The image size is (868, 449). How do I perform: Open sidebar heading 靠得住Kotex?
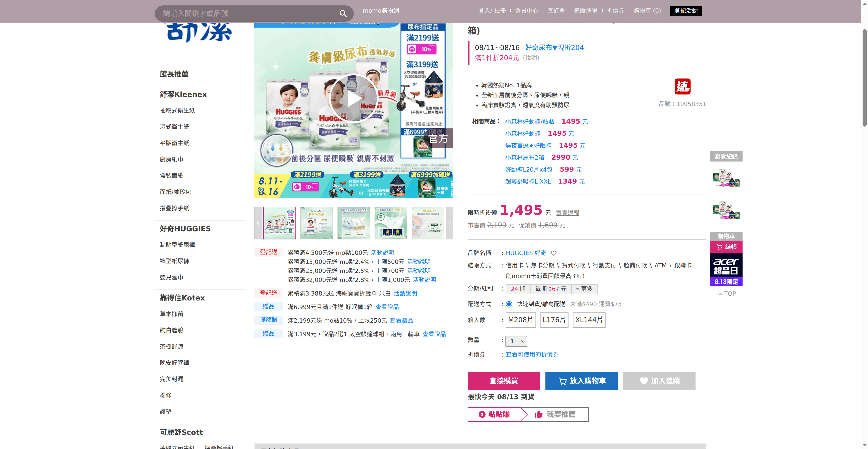click(182, 298)
